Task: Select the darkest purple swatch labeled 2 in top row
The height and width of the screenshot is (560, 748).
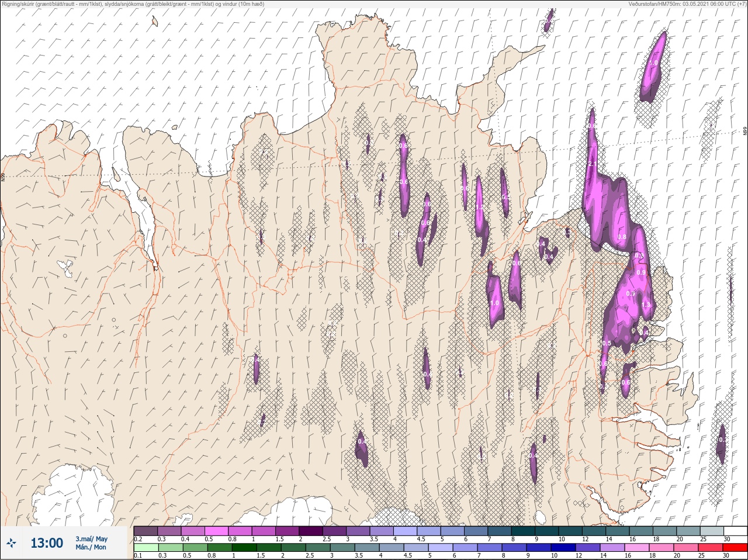Action: pyautogui.click(x=311, y=531)
